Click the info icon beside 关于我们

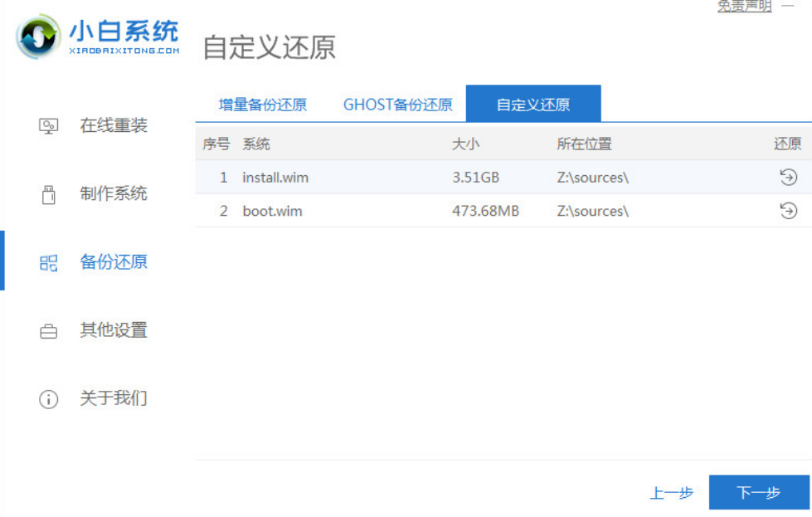click(x=49, y=399)
